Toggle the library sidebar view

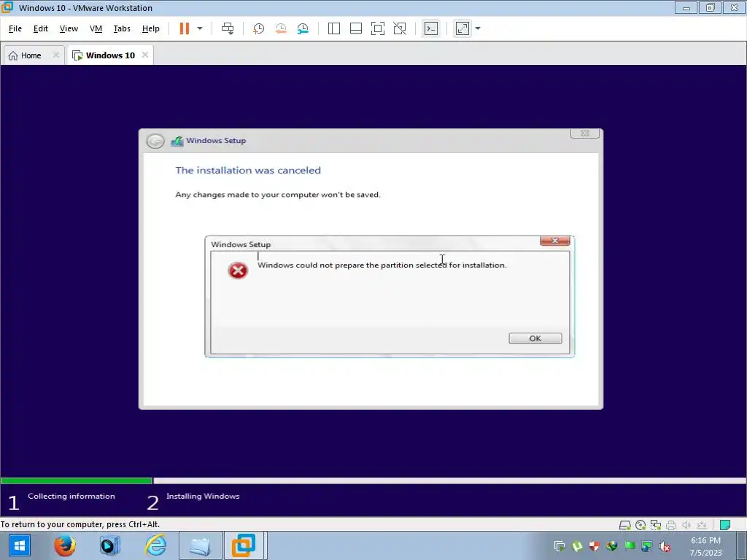[x=334, y=28]
